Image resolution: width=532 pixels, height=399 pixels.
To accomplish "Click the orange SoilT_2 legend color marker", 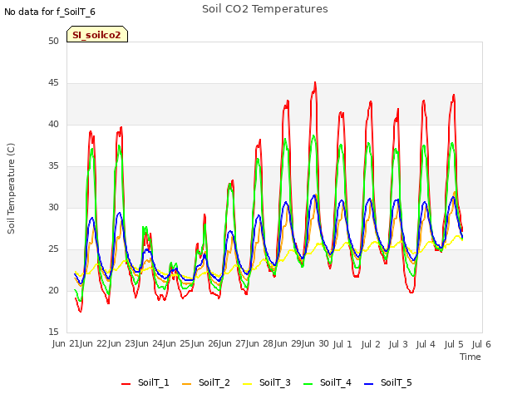I will pos(186,384).
